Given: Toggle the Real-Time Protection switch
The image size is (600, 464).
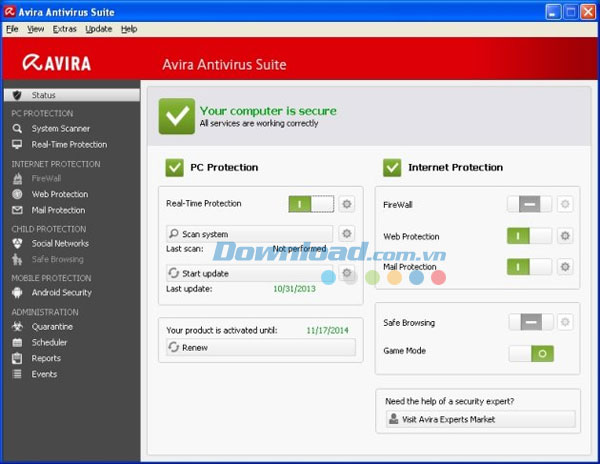Looking at the screenshot, I should (x=311, y=204).
